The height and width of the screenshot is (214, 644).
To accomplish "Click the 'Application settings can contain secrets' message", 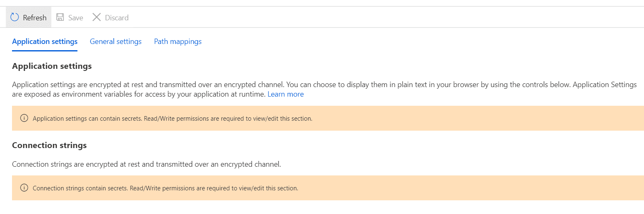I will pos(172,118).
